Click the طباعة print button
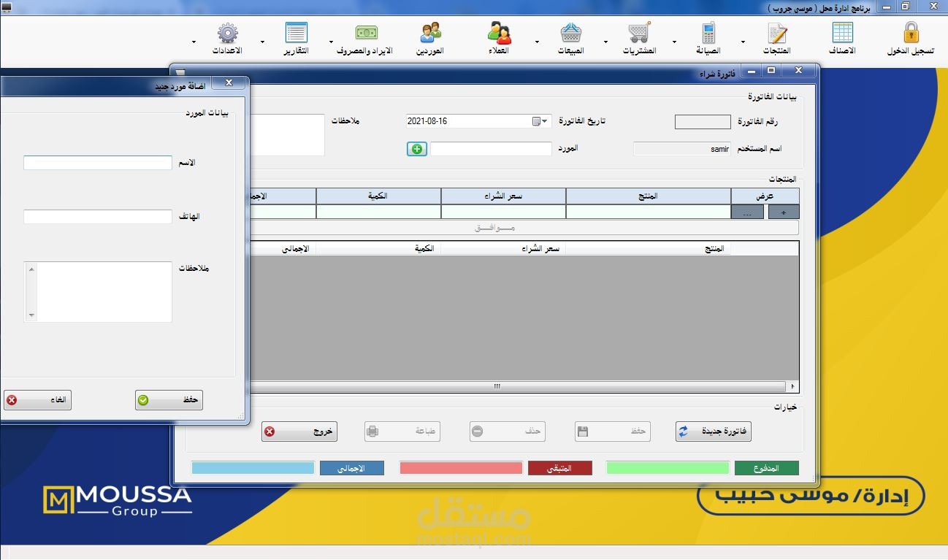Image resolution: width=948 pixels, height=560 pixels. pyautogui.click(x=402, y=431)
